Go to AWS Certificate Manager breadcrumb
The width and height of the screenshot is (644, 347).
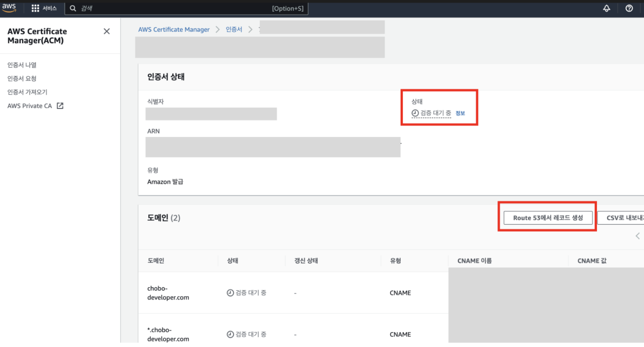[x=174, y=30]
